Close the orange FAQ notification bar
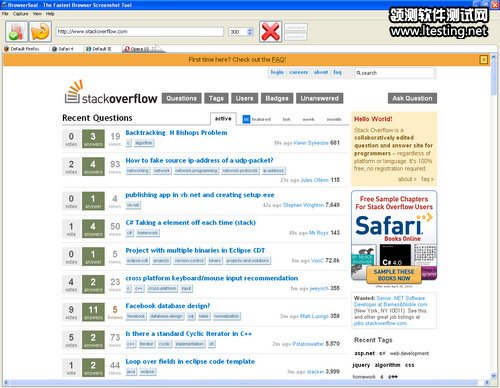Image resolution: width=500 pixels, height=388 pixels. [x=483, y=60]
